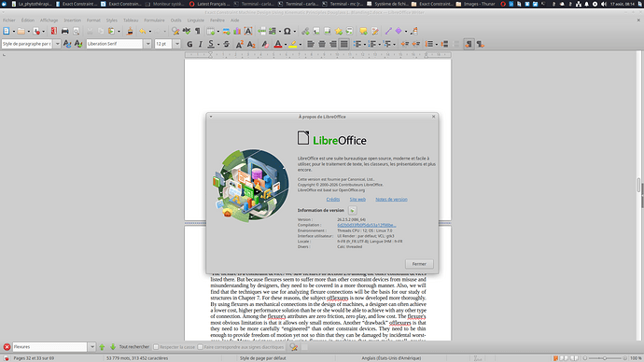
Task: Click the Insert Text Box icon
Action: 248,31
